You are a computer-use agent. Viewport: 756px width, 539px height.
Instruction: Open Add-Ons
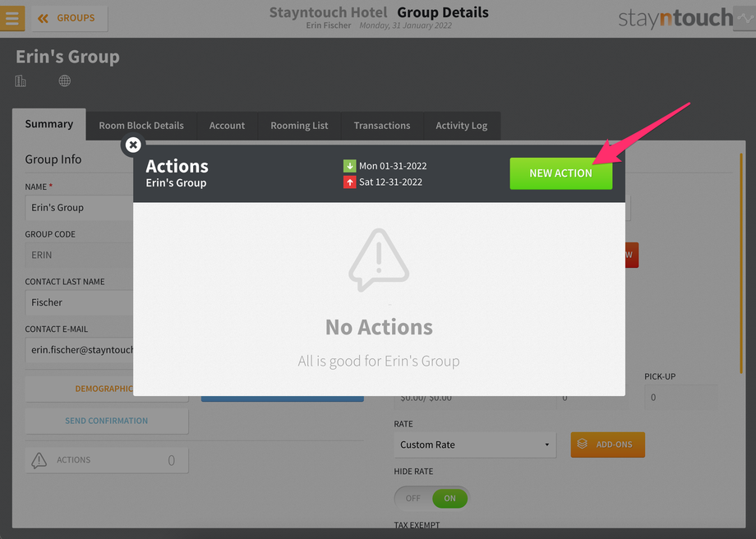pyautogui.click(x=607, y=445)
